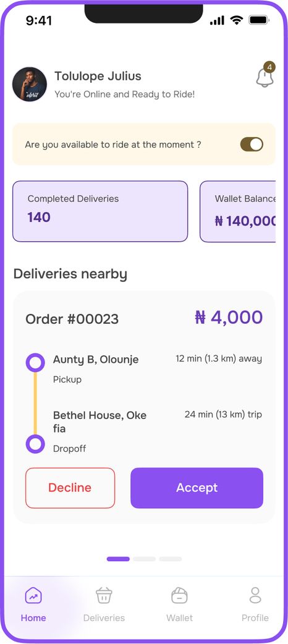Tap Tolulope Julius profile photo

click(x=30, y=84)
